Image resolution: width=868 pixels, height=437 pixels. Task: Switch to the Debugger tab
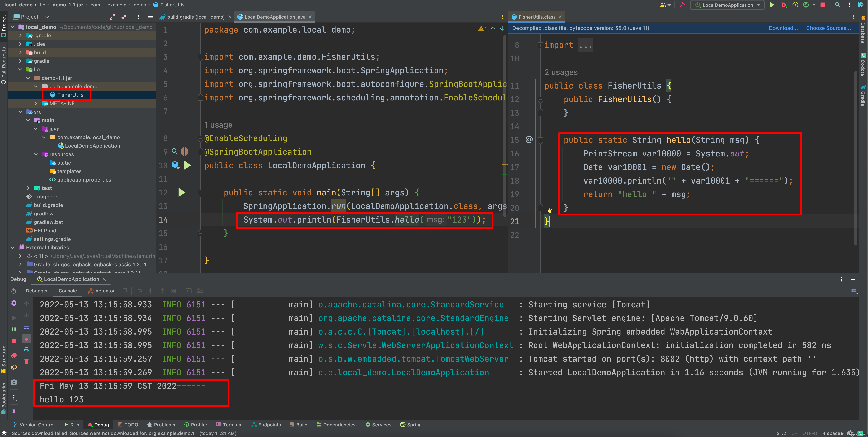point(37,291)
